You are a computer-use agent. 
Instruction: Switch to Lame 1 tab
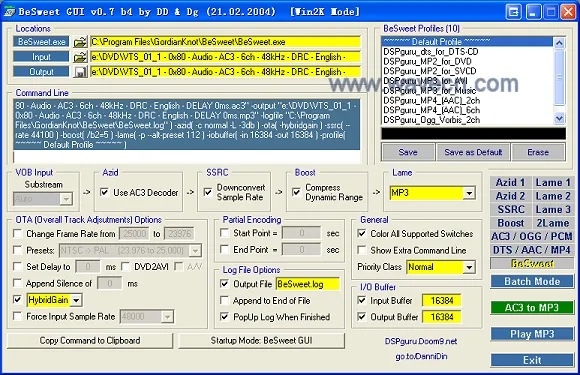(553, 182)
